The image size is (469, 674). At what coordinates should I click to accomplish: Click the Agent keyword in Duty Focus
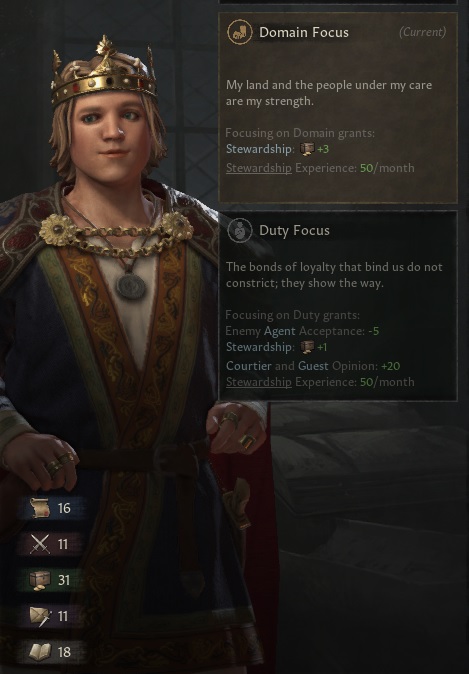tap(279, 331)
